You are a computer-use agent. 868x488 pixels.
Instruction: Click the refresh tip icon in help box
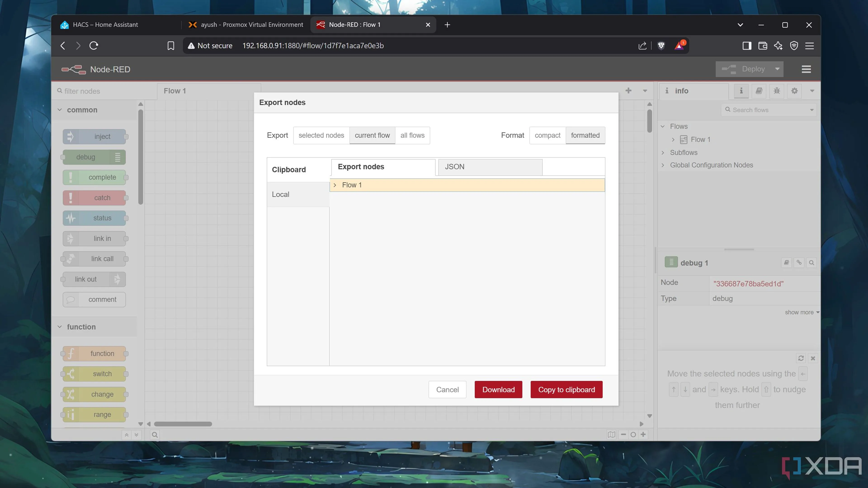point(801,358)
